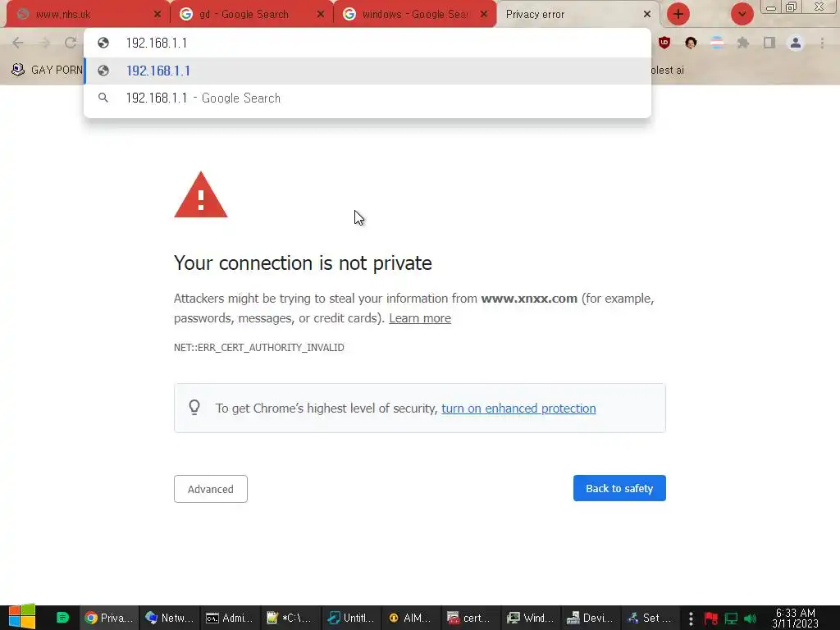This screenshot has height=630, width=840.
Task: Close the Privacy error tab
Action: pos(647,15)
